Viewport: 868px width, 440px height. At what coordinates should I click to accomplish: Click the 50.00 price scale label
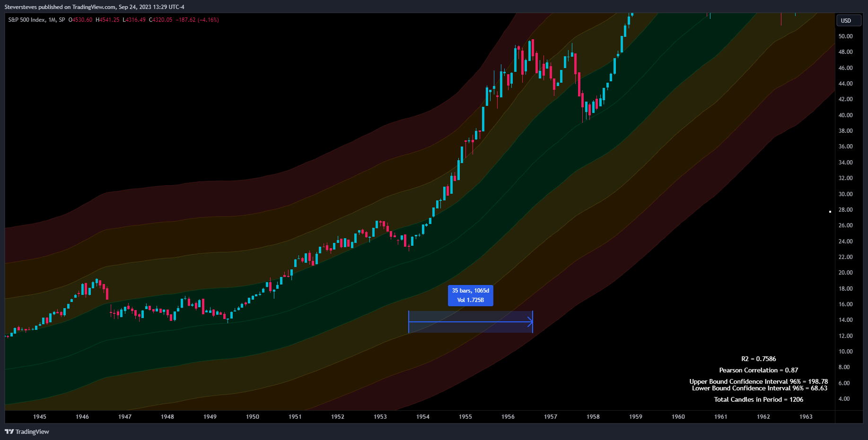[x=846, y=36]
